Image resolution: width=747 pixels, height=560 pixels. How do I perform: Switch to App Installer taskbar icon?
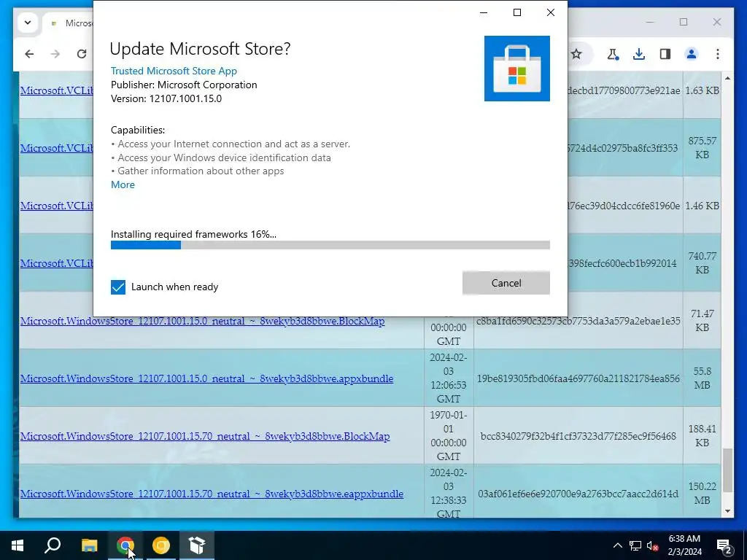pyautogui.click(x=197, y=545)
